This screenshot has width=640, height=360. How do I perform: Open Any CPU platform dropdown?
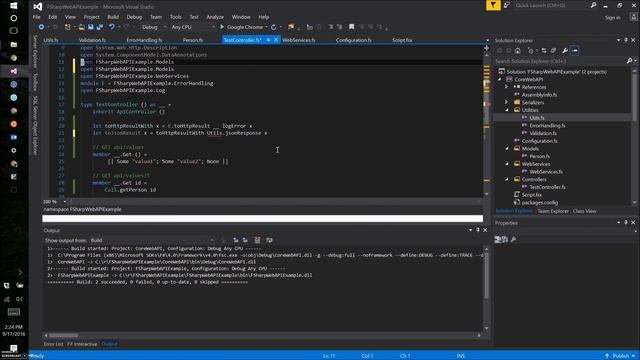tap(192, 27)
